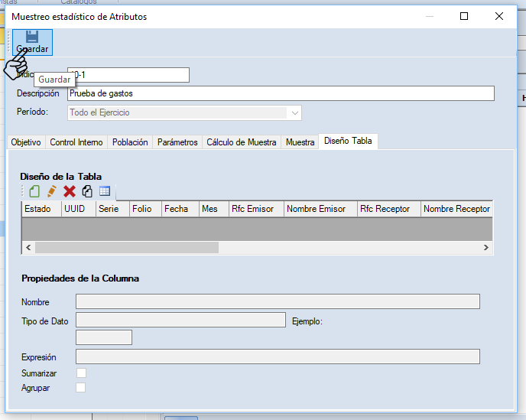The height and width of the screenshot is (420, 526).
Task: Go to the Parámetros tab
Action: pyautogui.click(x=177, y=142)
